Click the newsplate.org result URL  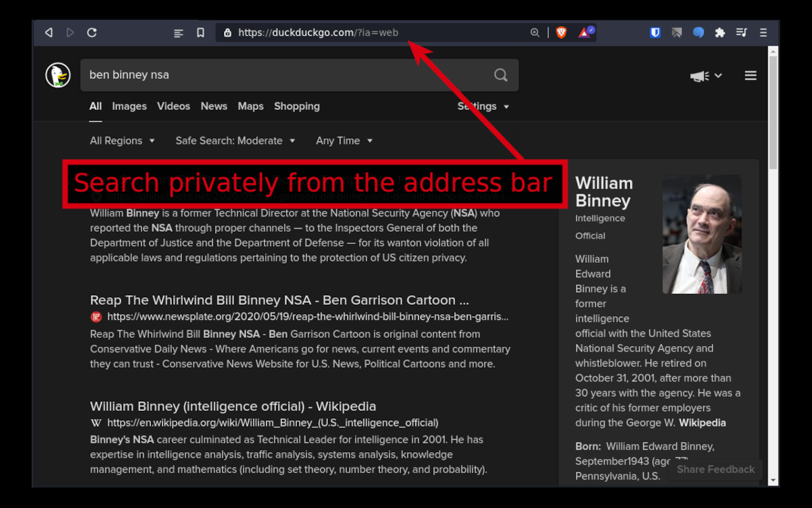(x=308, y=316)
